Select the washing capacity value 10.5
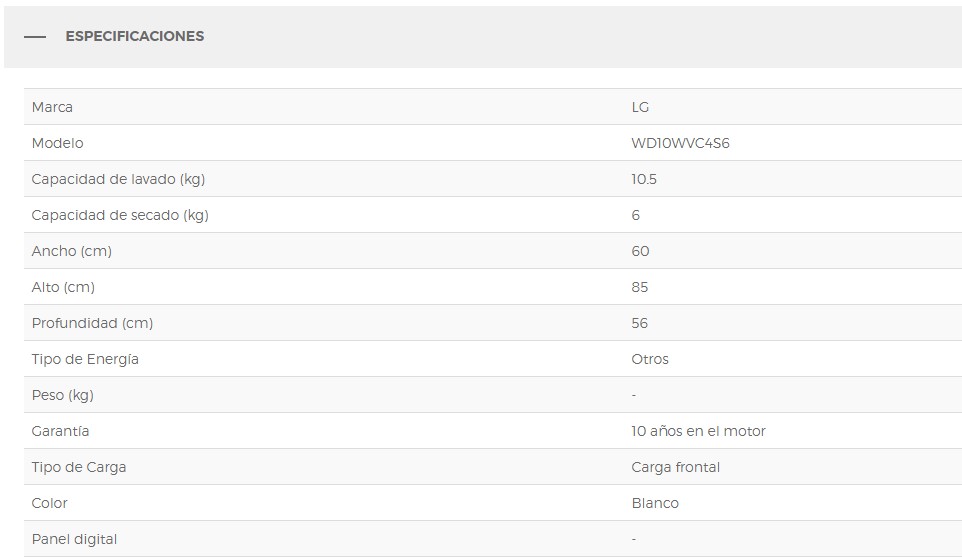 (x=644, y=179)
